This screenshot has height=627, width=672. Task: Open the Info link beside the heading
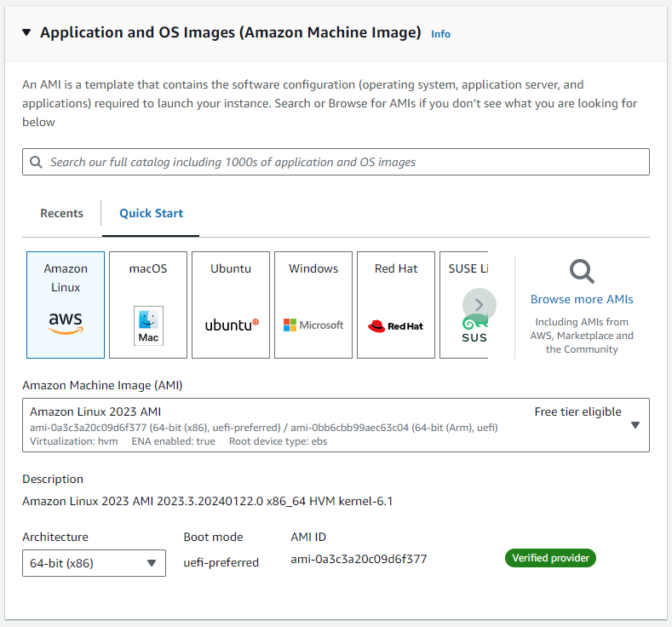(x=440, y=34)
